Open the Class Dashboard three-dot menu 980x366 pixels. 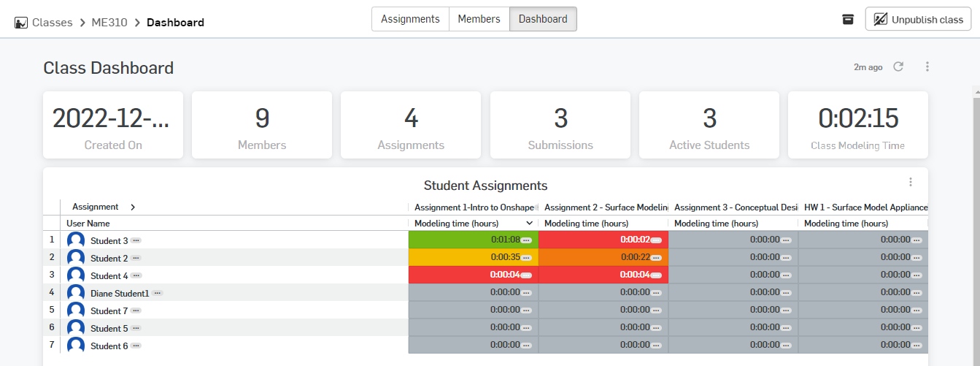coord(927,66)
